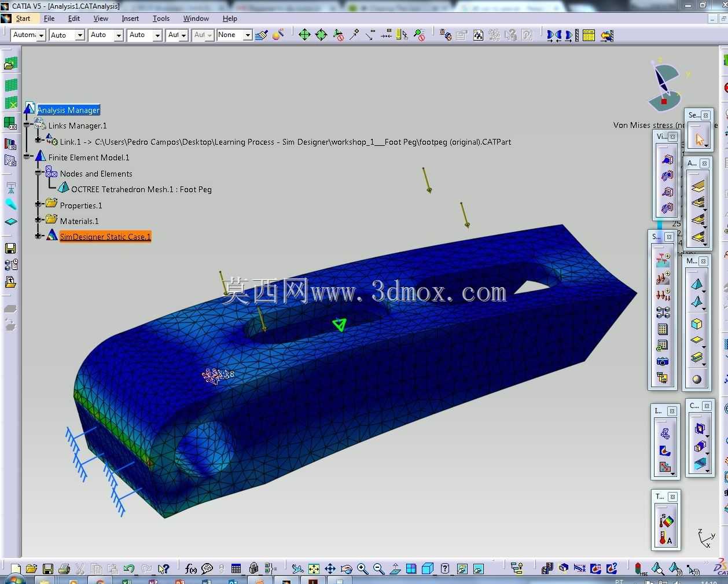Click the view compass at top right
The height and width of the screenshot is (584, 728).
pyautogui.click(x=664, y=86)
